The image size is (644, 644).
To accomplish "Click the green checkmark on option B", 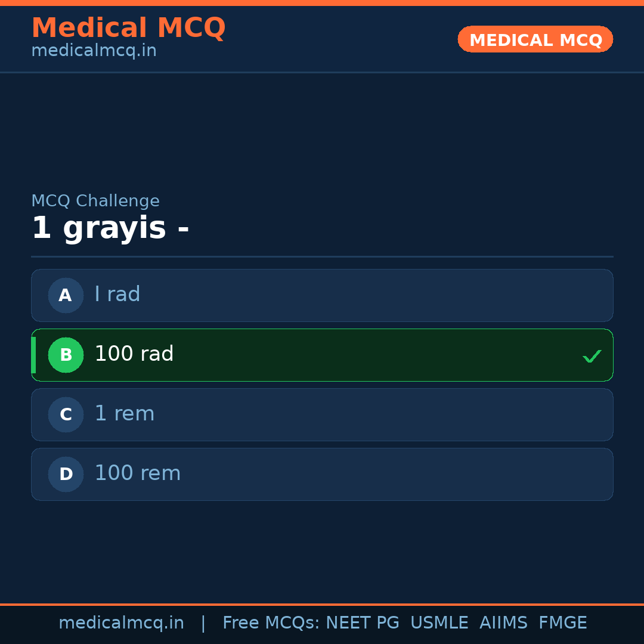I will point(592,356).
